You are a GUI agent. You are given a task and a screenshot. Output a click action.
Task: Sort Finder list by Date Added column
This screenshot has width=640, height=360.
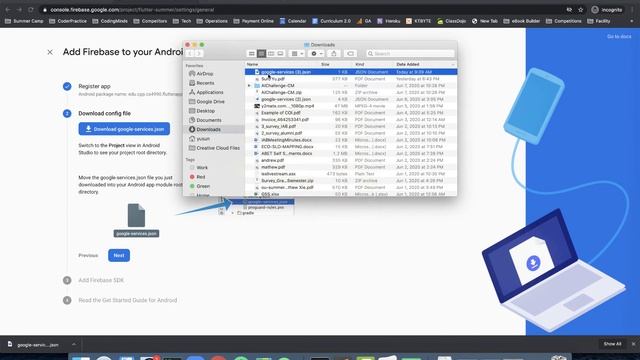pos(407,64)
